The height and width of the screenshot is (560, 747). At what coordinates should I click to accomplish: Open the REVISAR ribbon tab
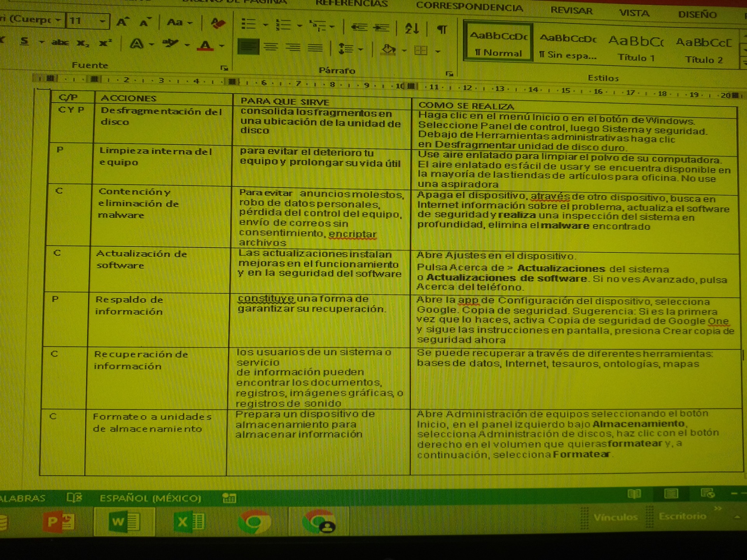pyautogui.click(x=571, y=10)
